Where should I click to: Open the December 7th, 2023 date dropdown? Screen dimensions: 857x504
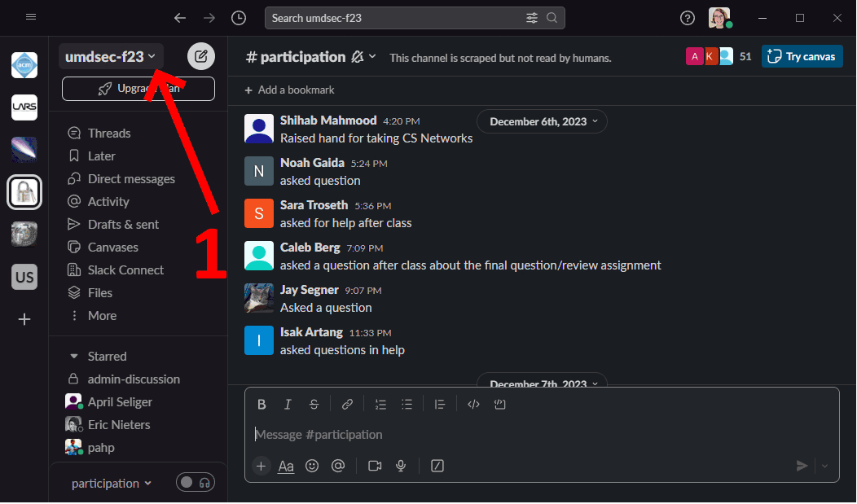pyautogui.click(x=543, y=381)
